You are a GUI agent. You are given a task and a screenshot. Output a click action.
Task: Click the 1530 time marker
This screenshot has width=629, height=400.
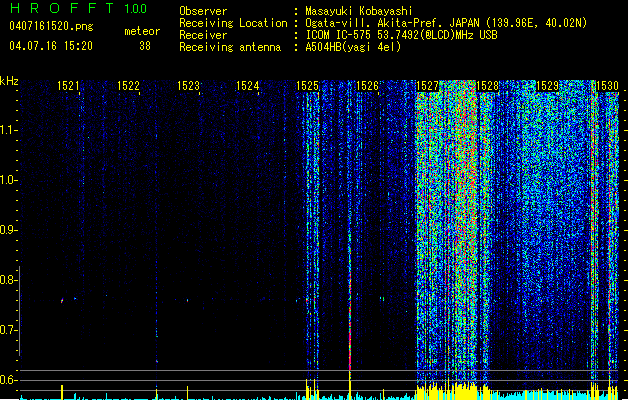[x=607, y=86]
